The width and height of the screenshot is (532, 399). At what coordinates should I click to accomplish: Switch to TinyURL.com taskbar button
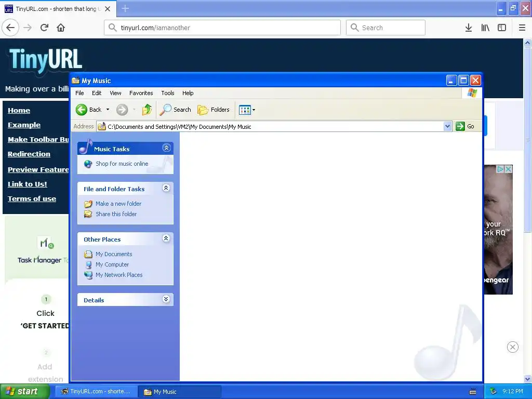96,392
